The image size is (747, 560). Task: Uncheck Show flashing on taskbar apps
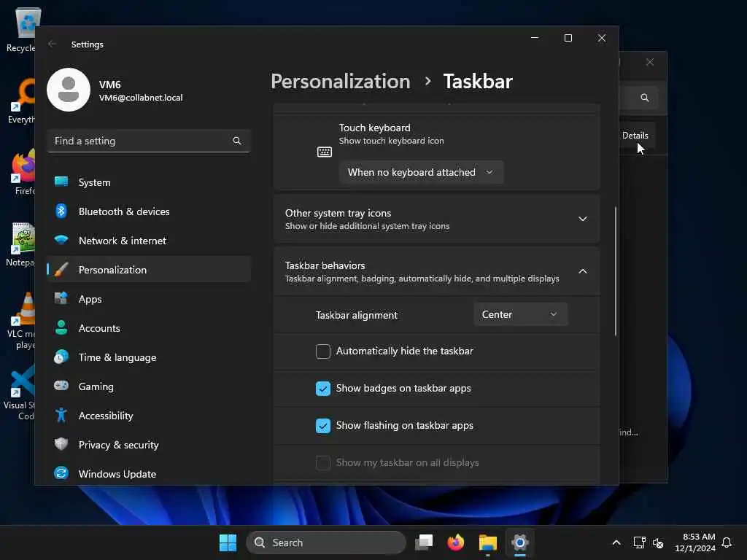tap(323, 426)
